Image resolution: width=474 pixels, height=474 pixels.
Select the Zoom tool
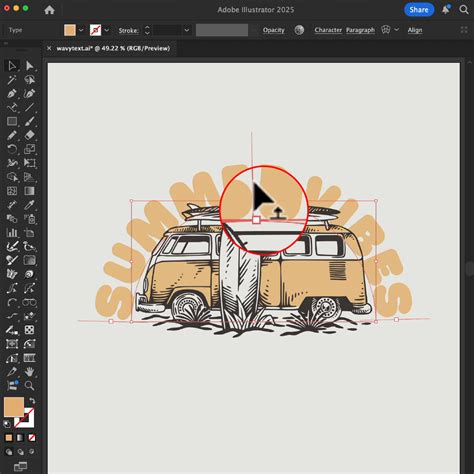point(29,386)
